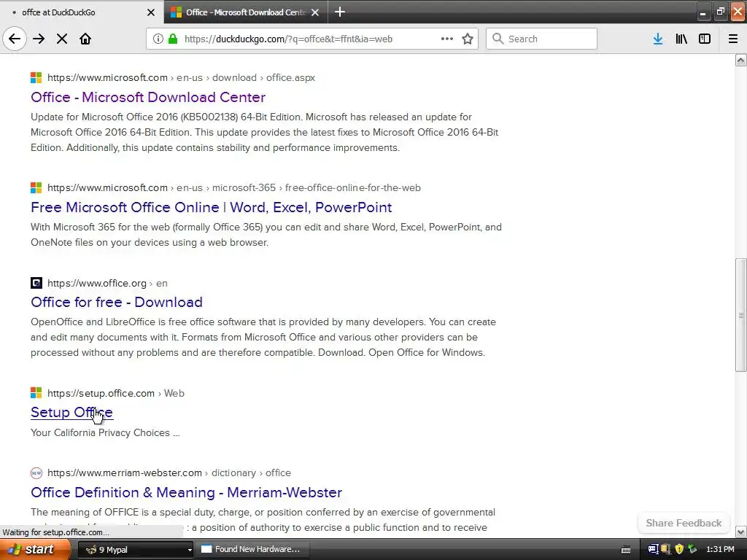
Task: Close the Microsoft Download Center tab
Action: (315, 12)
